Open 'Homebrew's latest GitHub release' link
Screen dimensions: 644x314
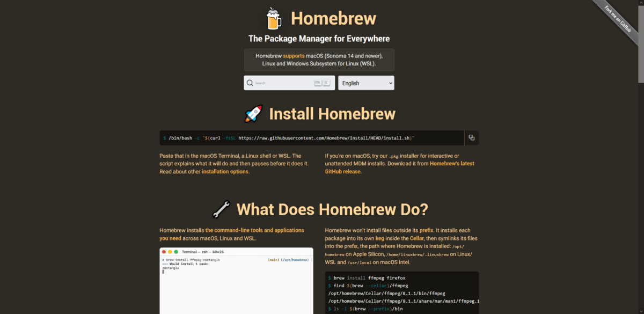(x=399, y=167)
